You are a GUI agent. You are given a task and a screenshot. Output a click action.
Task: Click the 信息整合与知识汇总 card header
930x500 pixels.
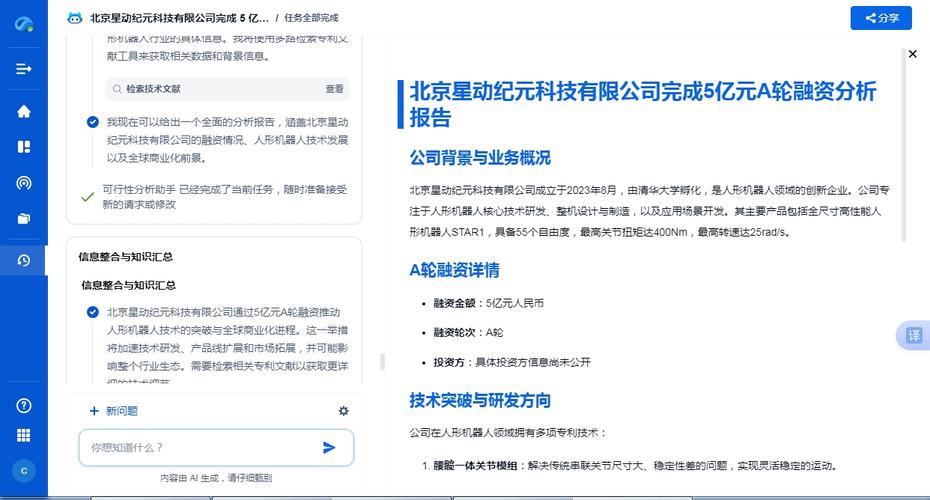click(x=126, y=257)
